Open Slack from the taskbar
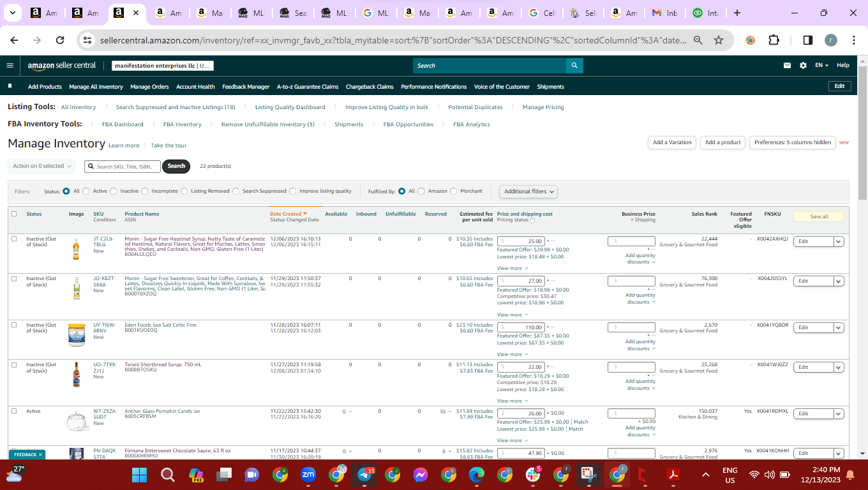 tap(533, 475)
